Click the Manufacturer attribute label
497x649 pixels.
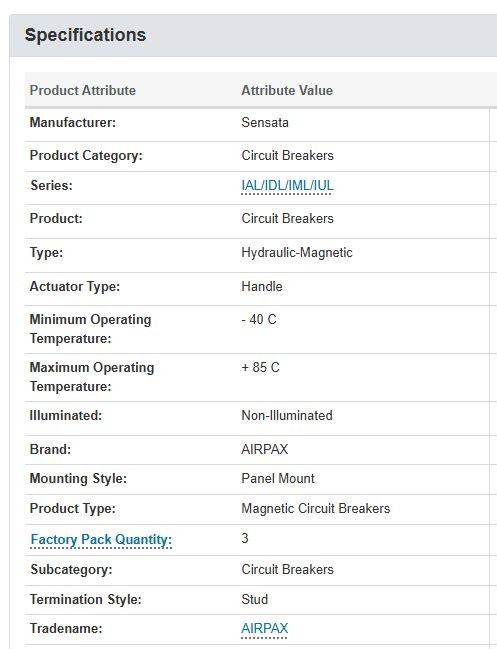73,123
